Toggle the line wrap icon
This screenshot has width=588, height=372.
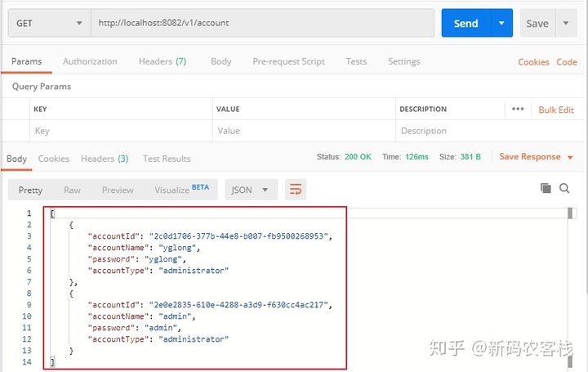pyautogui.click(x=296, y=190)
